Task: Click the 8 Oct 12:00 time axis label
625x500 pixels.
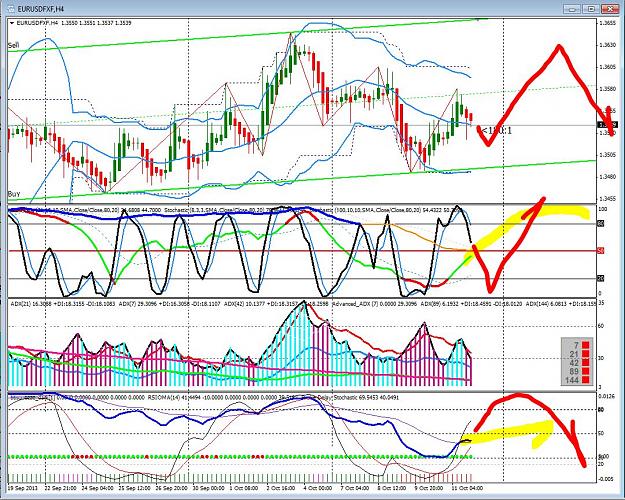Action: point(391,488)
